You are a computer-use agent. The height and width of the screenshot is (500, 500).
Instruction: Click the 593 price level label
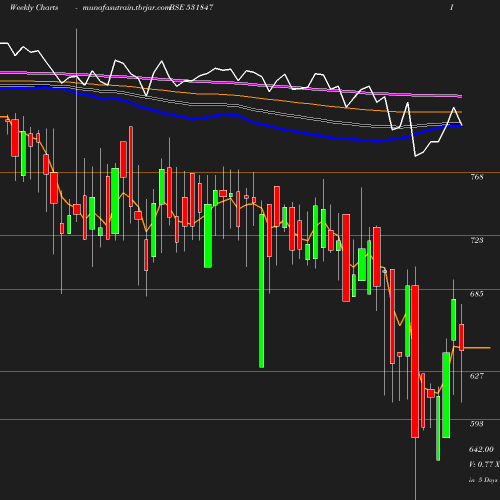(x=477, y=424)
